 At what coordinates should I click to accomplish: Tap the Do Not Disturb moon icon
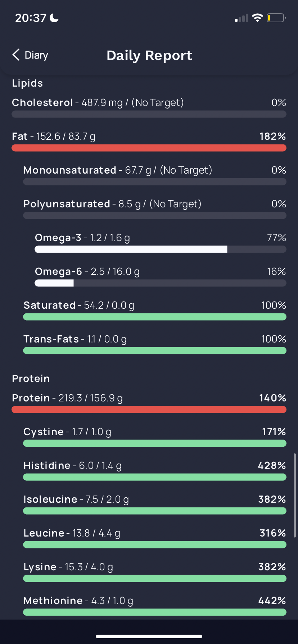pyautogui.click(x=54, y=18)
